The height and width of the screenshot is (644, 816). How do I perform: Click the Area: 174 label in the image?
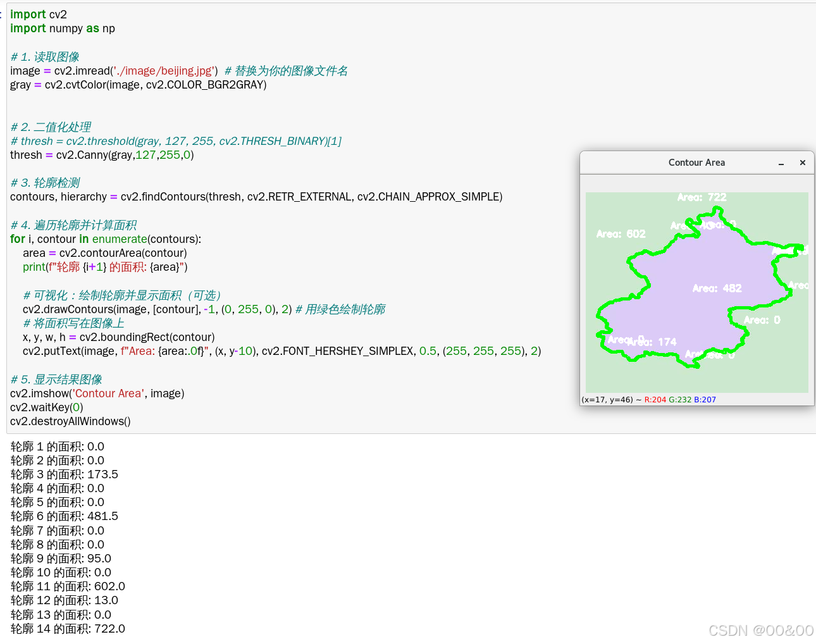pos(655,342)
